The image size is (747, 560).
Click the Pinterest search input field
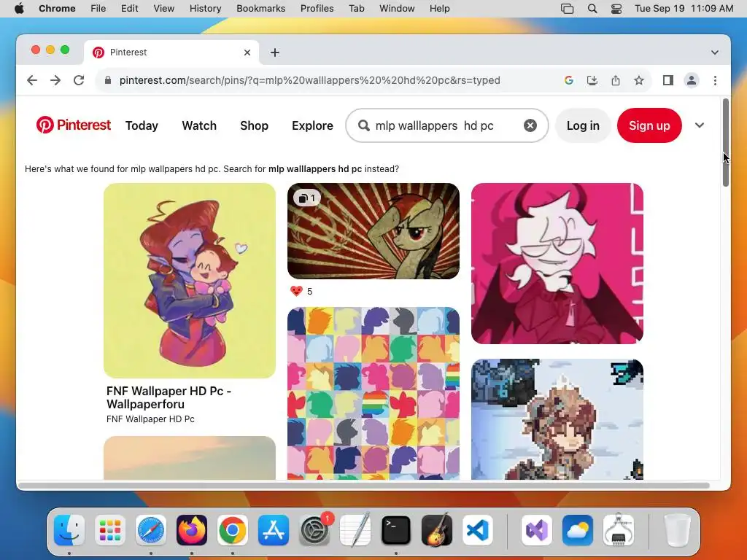(x=446, y=125)
